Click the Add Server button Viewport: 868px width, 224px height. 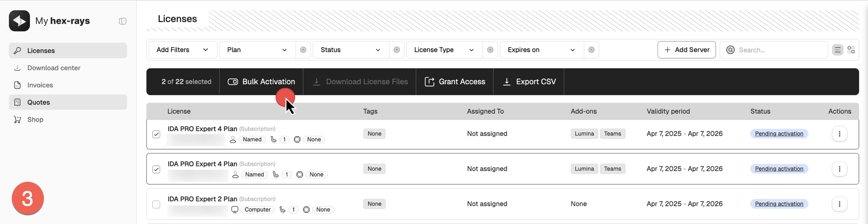(x=686, y=50)
